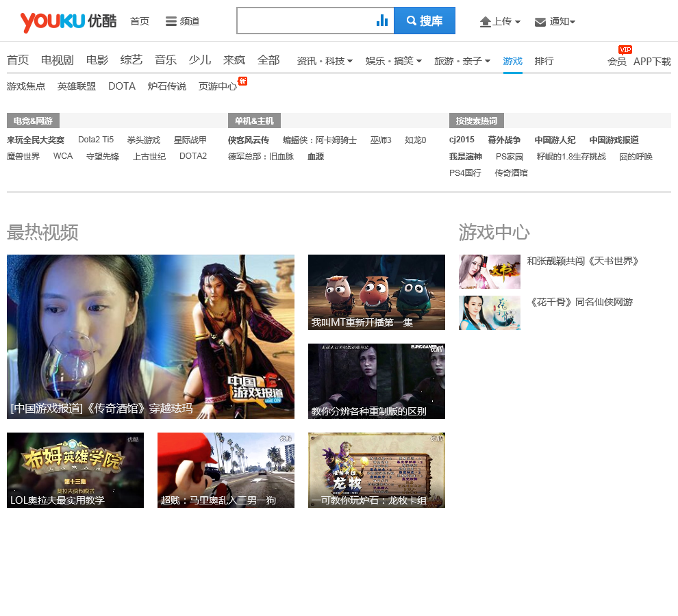Open the 马里奥乱入三男一狗 video thumbnail
678x616 pixels.
point(226,470)
